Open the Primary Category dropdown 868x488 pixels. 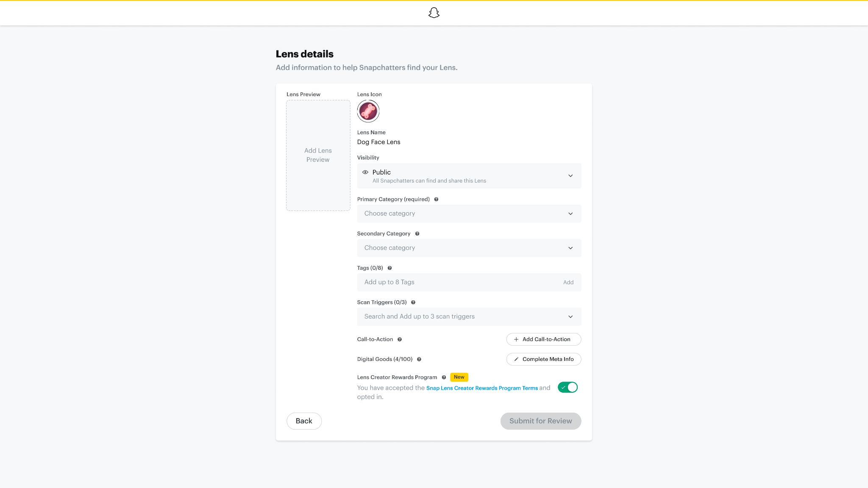point(469,214)
